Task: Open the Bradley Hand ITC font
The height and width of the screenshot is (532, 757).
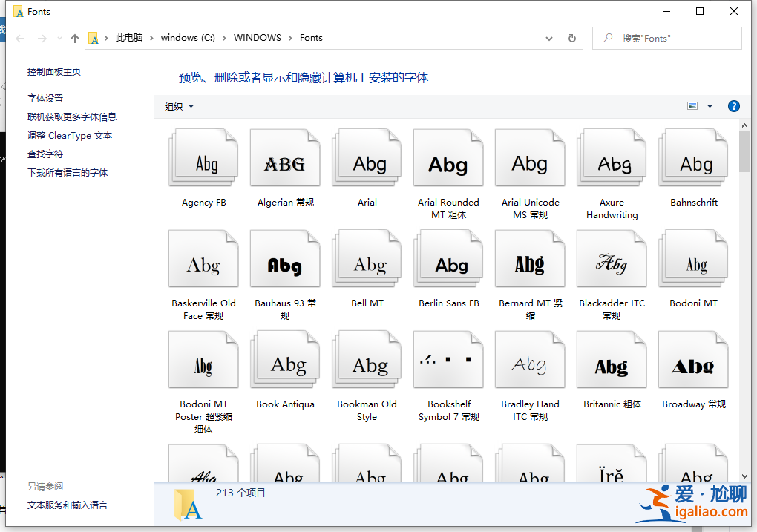Action: pyautogui.click(x=530, y=362)
